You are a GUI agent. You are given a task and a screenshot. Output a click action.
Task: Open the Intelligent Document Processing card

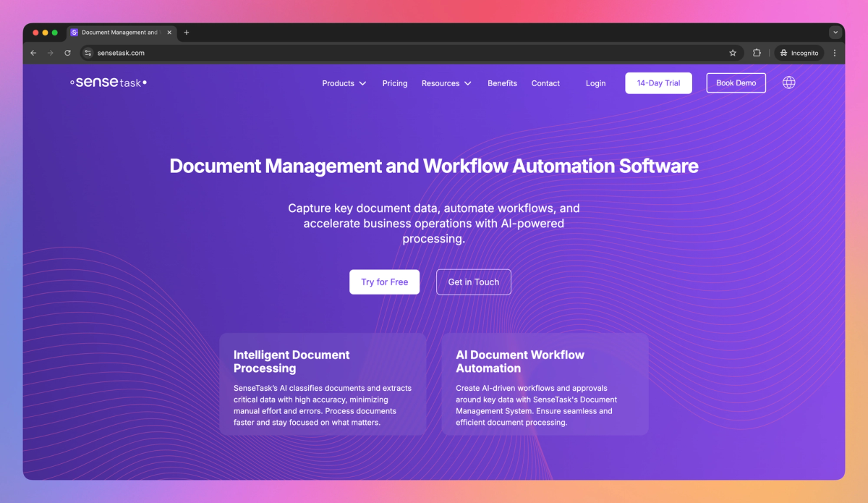click(323, 384)
